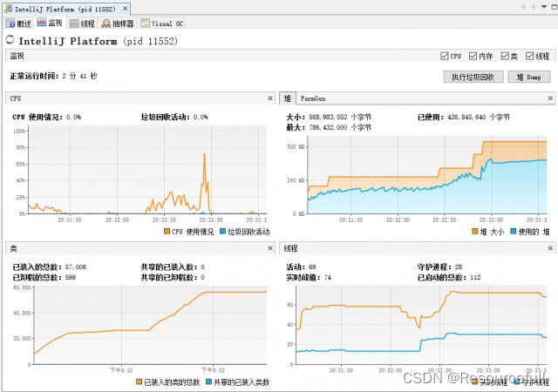Click the 使用的 堆 legend swatch

pyautogui.click(x=513, y=232)
